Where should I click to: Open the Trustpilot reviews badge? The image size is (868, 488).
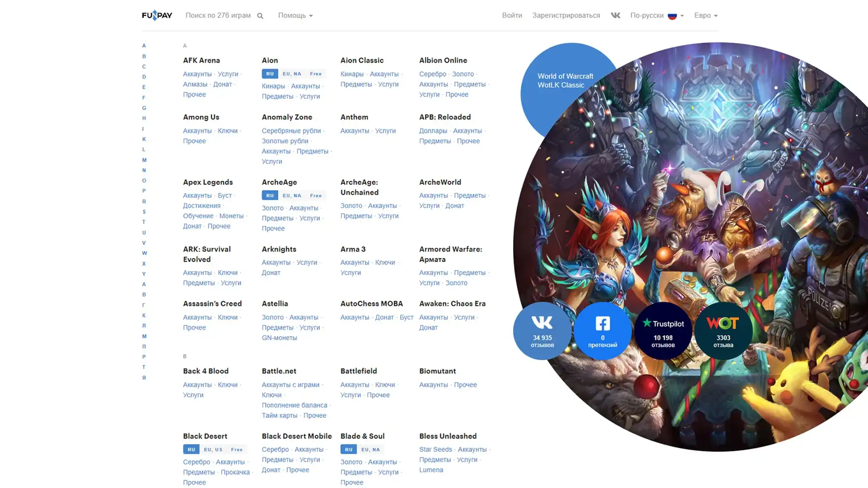point(663,331)
